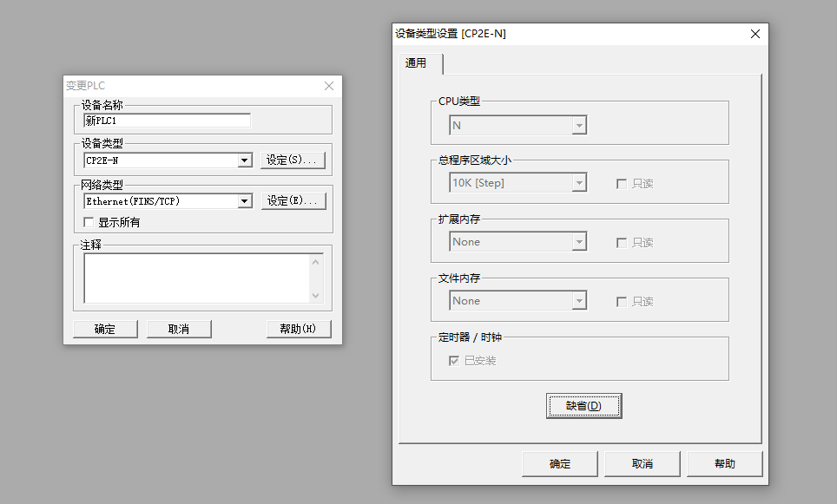The height and width of the screenshot is (504, 837).
Task: Click the comment box scrollbar down arrow
Action: (315, 296)
